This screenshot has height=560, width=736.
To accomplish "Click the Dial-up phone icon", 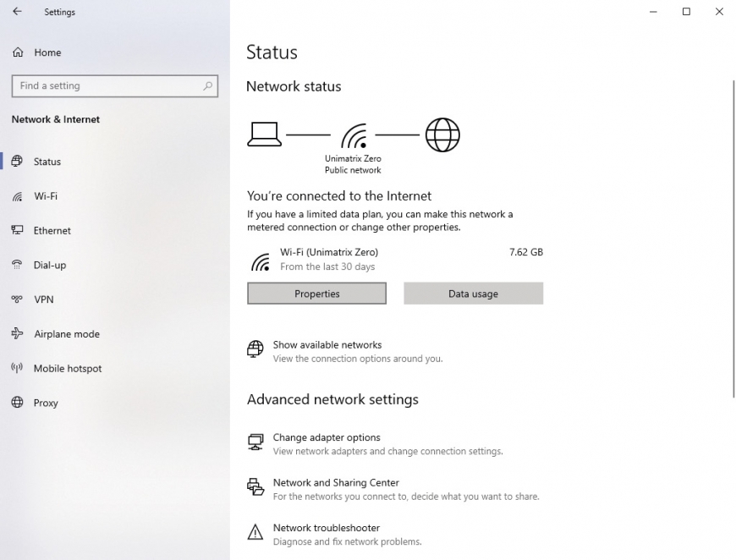I will [x=17, y=265].
